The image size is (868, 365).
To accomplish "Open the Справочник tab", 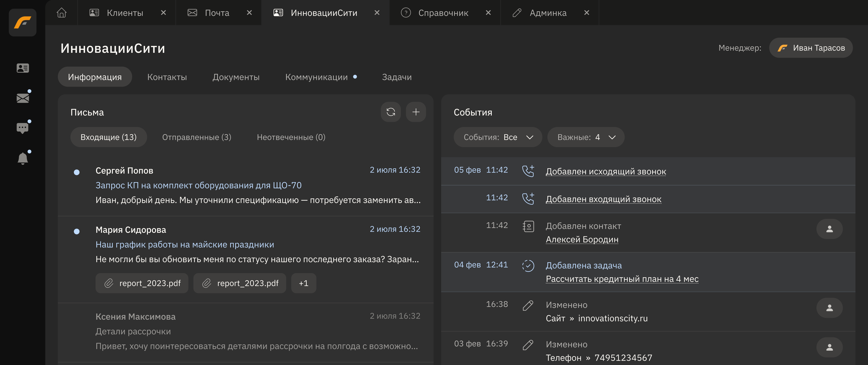I will point(443,13).
